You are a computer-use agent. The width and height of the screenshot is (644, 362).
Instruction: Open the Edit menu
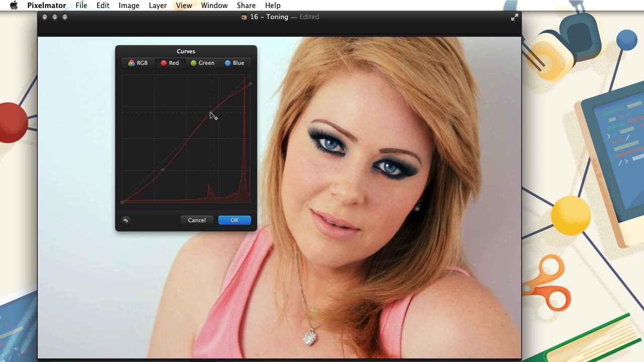click(x=103, y=6)
